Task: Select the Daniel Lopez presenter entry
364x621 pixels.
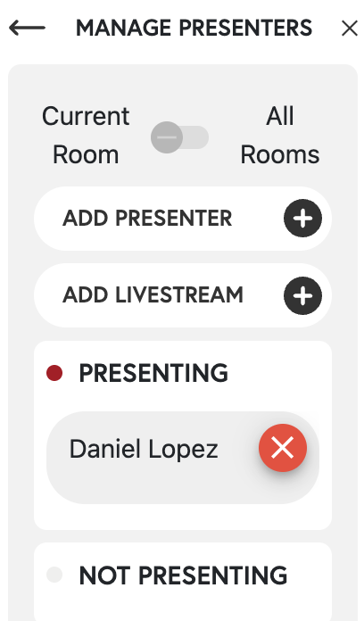Action: point(183,458)
